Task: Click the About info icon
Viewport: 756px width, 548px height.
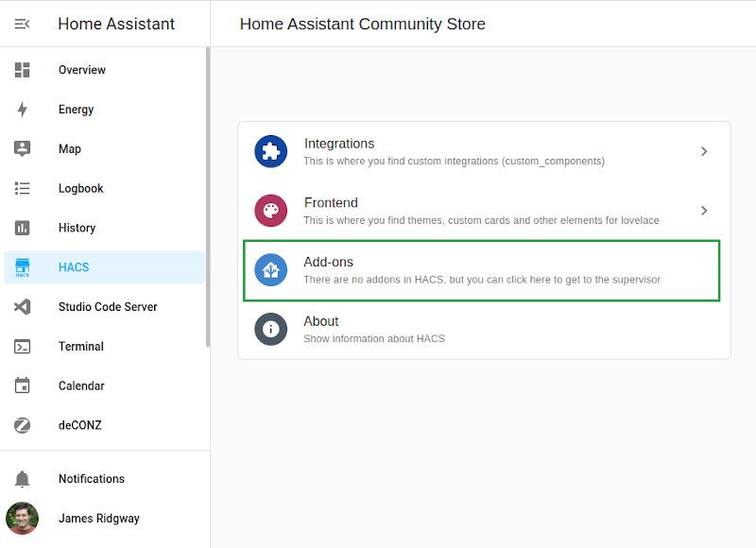Action: coord(271,328)
